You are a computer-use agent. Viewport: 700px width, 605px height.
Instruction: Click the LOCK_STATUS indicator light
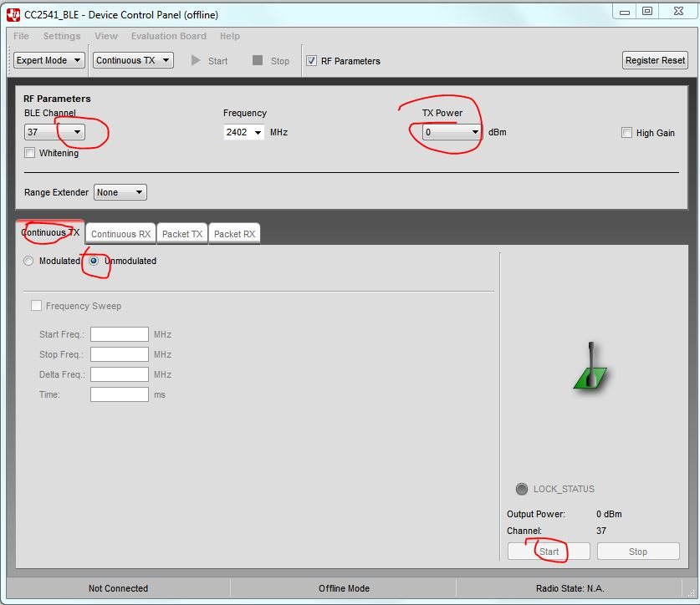(x=521, y=489)
